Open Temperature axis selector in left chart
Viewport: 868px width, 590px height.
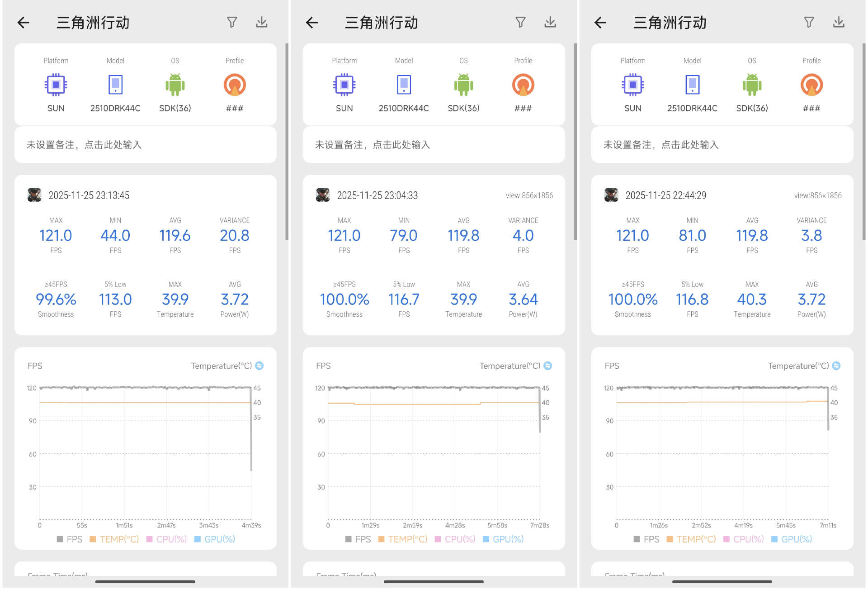(x=259, y=366)
